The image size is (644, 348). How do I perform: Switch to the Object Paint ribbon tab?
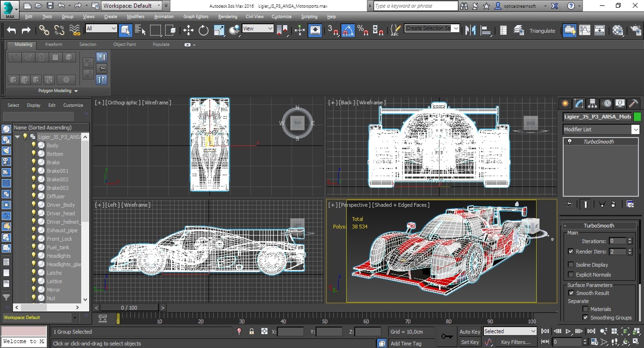coord(124,44)
